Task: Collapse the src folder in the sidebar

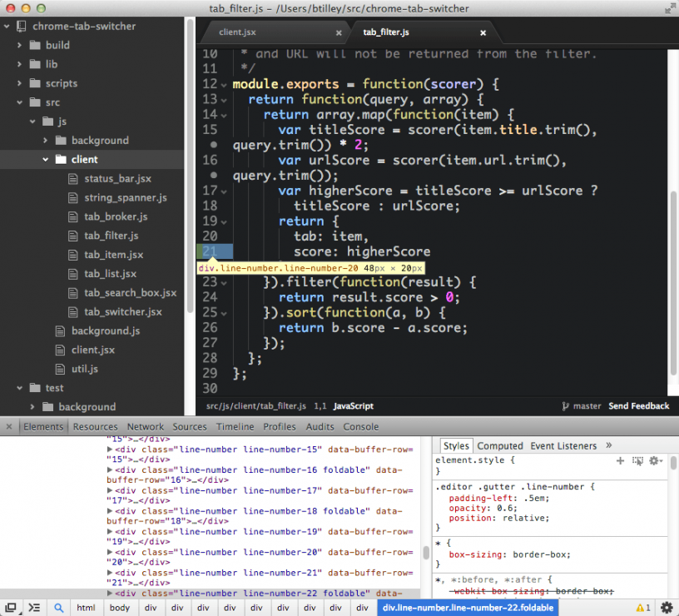Action: (18, 102)
